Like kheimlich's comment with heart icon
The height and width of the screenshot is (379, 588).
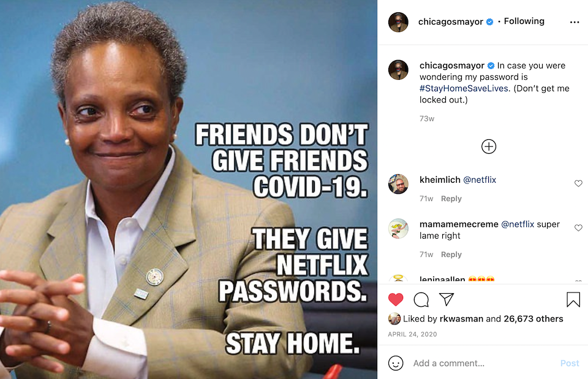tap(578, 183)
